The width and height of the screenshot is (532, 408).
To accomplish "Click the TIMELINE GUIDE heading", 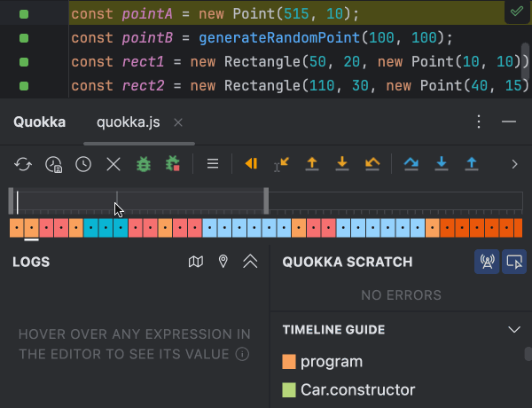I will pyautogui.click(x=333, y=330).
